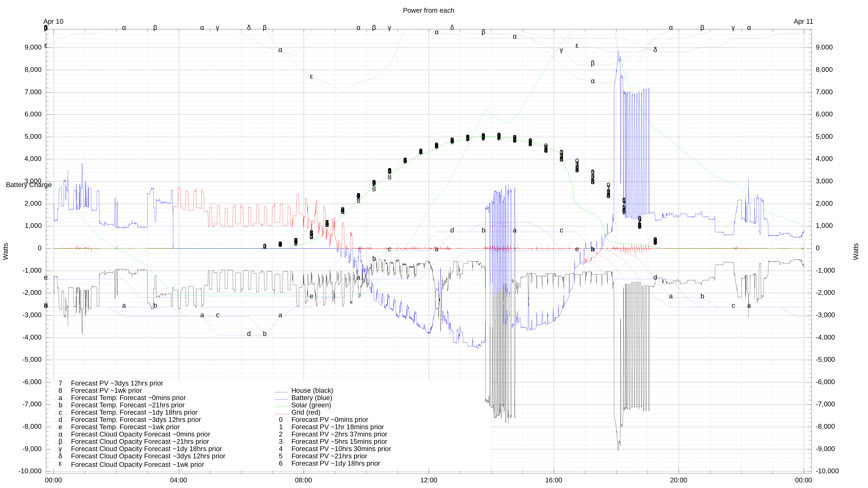Click the right 'Watts' axis title
This screenshot has height=488, width=868.
click(856, 251)
